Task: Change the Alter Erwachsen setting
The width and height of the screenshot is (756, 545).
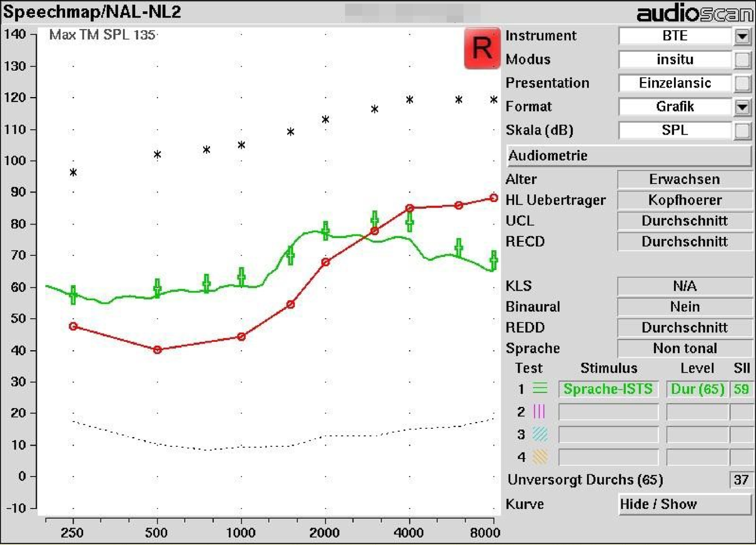Action: pyautogui.click(x=684, y=179)
